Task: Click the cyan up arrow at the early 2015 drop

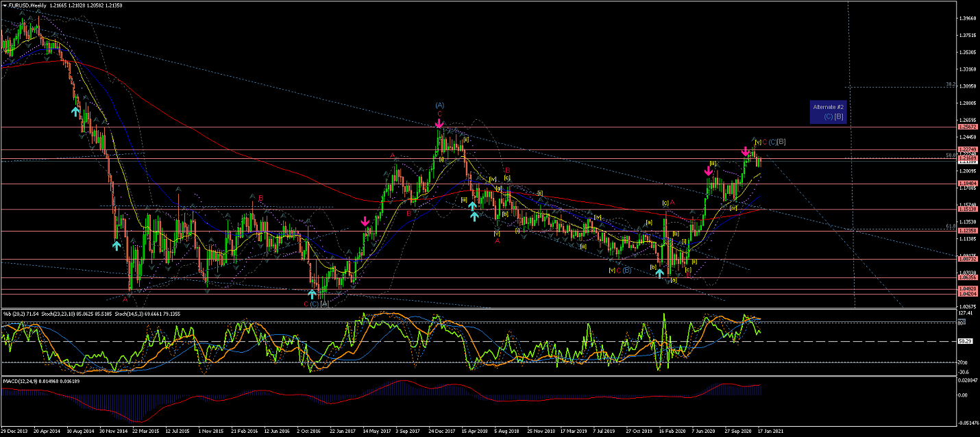Action: pyautogui.click(x=117, y=244)
